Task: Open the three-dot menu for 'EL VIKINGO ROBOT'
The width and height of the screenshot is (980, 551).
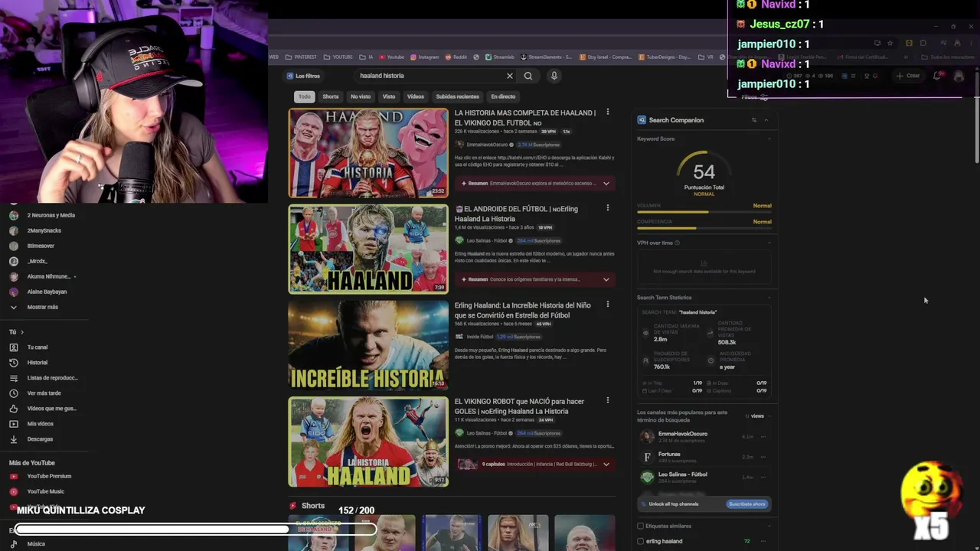Action: [x=608, y=400]
